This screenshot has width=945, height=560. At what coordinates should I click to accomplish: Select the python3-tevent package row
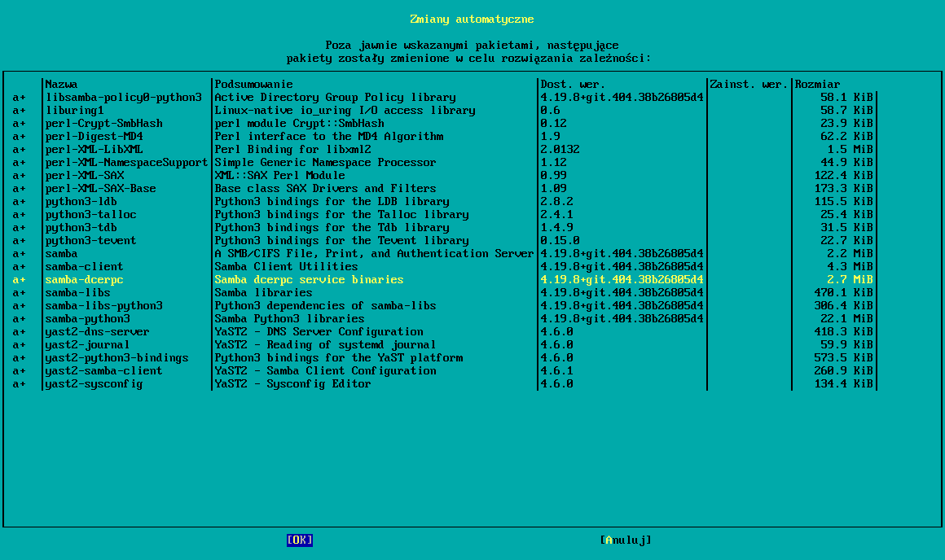click(x=444, y=241)
